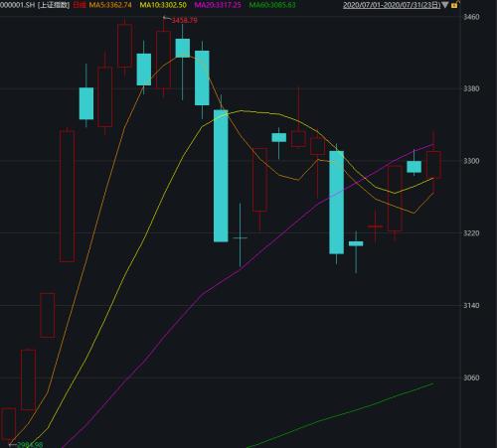Select the tallest cyan falling candlestick
Image resolution: width=497 pixels, height=448 pixels.
click(x=221, y=176)
